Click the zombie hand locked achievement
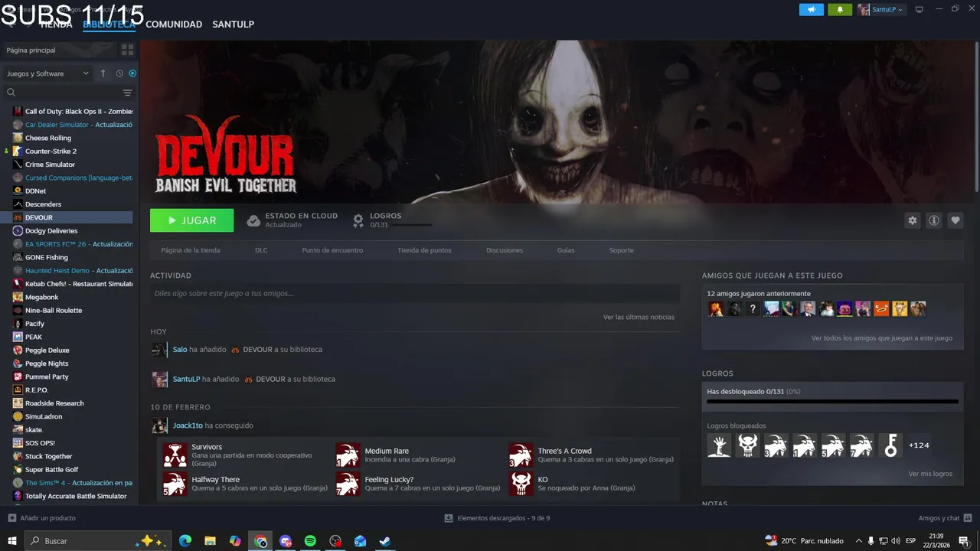 pyautogui.click(x=719, y=445)
